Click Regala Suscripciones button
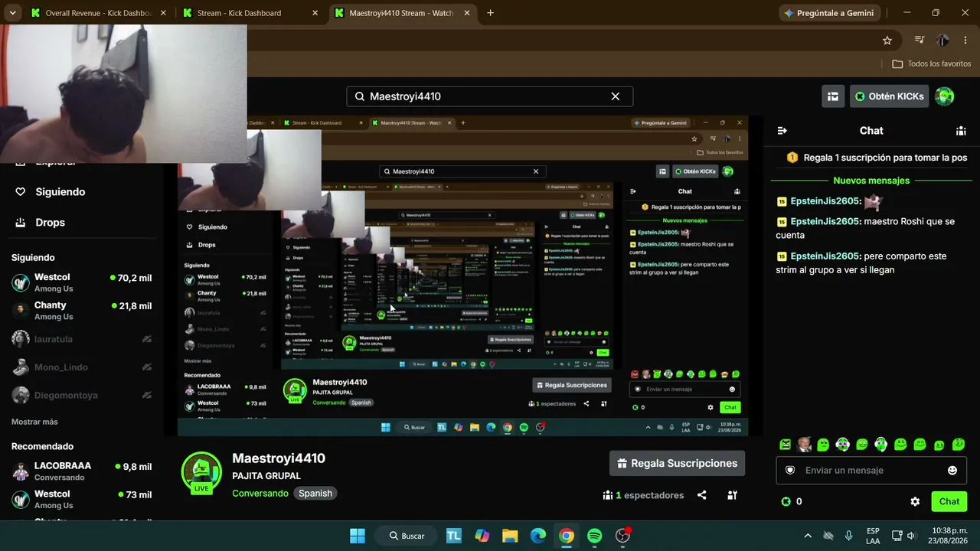The image size is (980, 551). point(677,463)
